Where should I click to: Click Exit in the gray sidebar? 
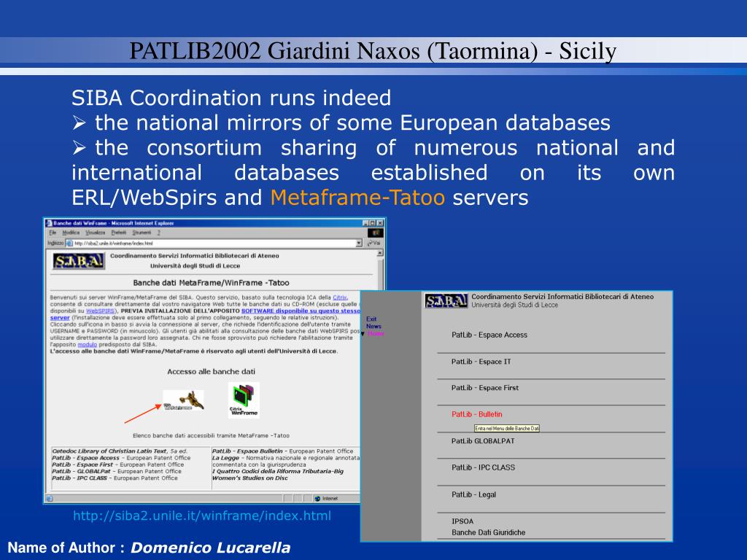(371, 319)
